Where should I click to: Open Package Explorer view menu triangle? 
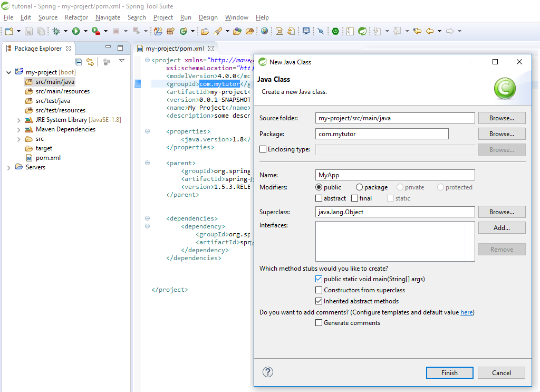pos(122,61)
